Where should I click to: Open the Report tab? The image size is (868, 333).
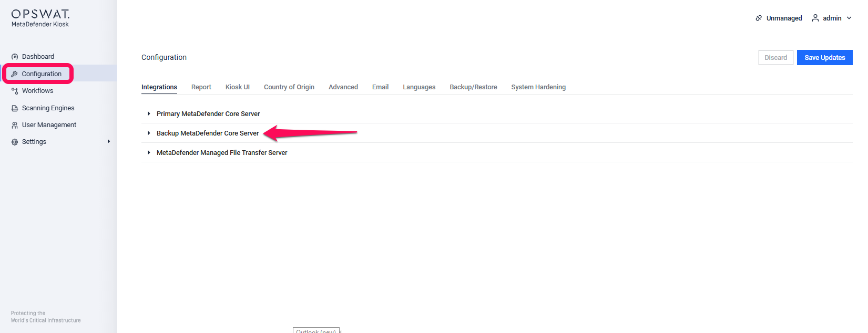(201, 87)
